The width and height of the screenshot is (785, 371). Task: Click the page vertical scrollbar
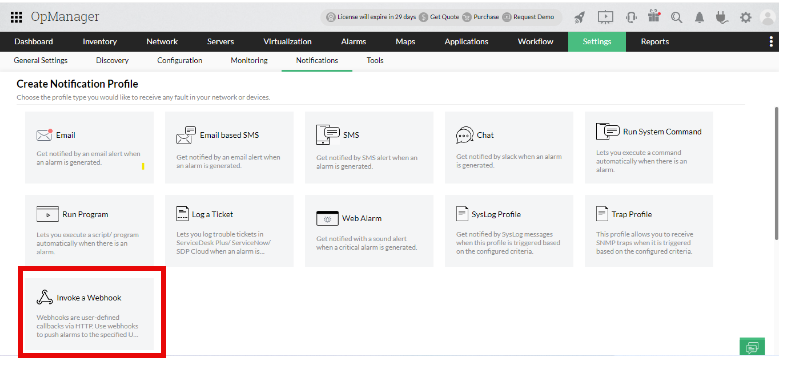pos(776,173)
